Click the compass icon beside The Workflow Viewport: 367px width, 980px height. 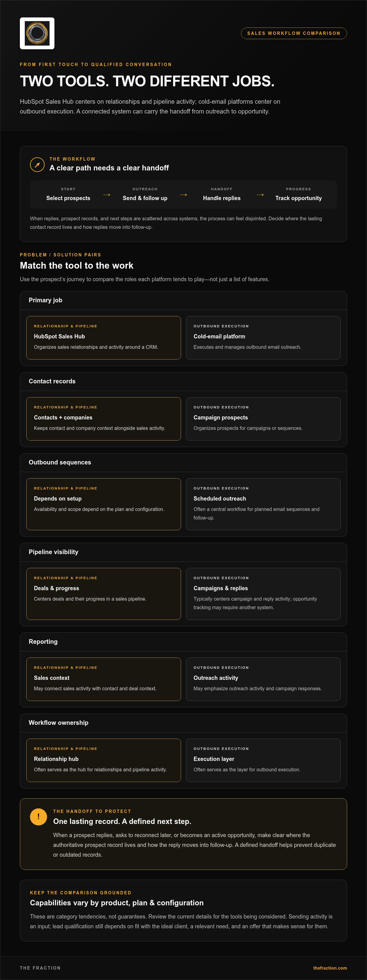pyautogui.click(x=37, y=164)
